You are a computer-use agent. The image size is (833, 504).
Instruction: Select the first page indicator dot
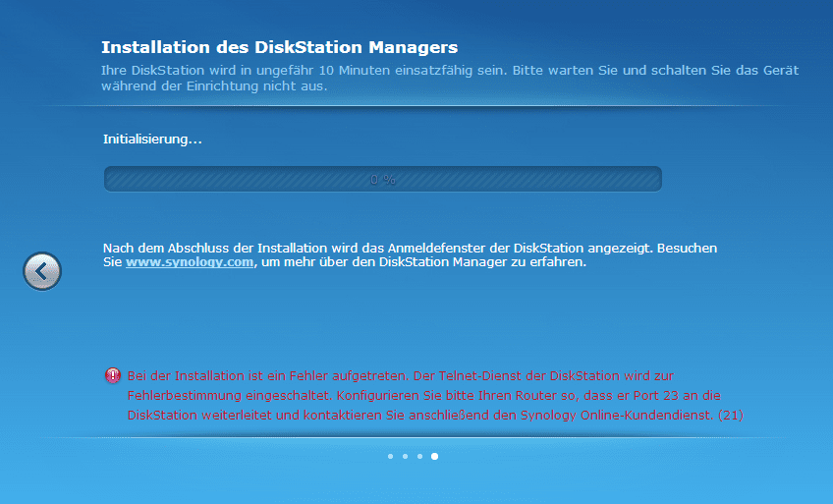point(391,456)
